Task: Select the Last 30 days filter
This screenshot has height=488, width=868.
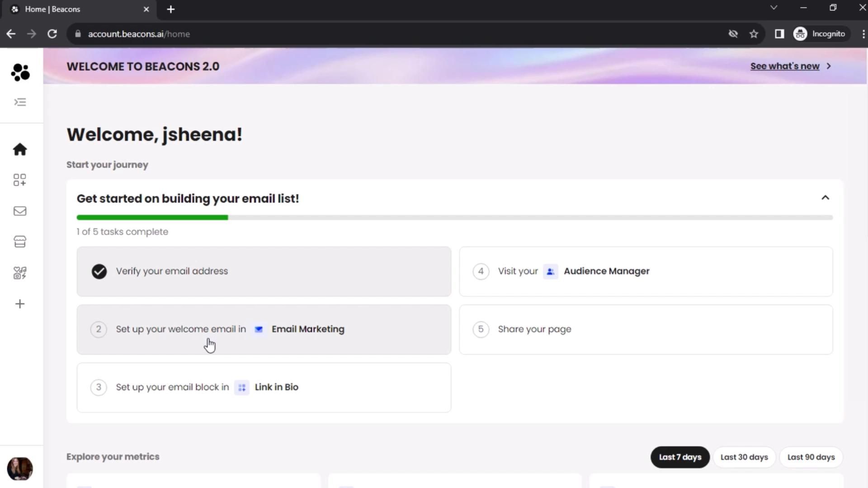Action: (744, 457)
